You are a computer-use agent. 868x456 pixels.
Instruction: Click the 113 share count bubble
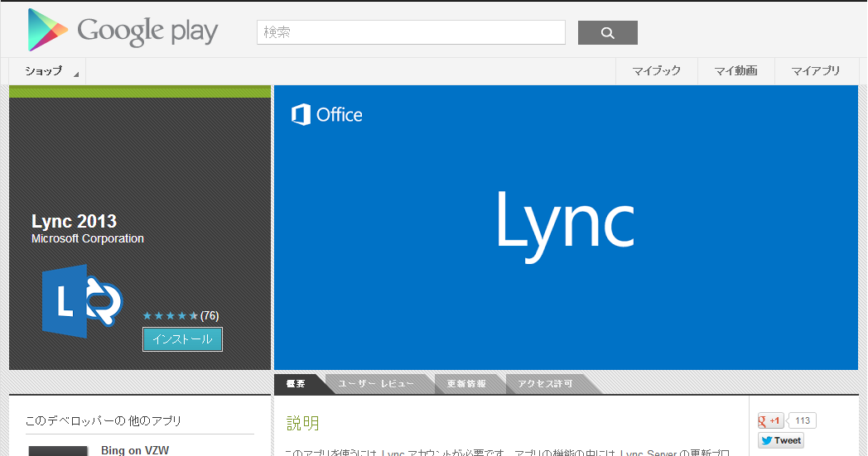point(802,420)
